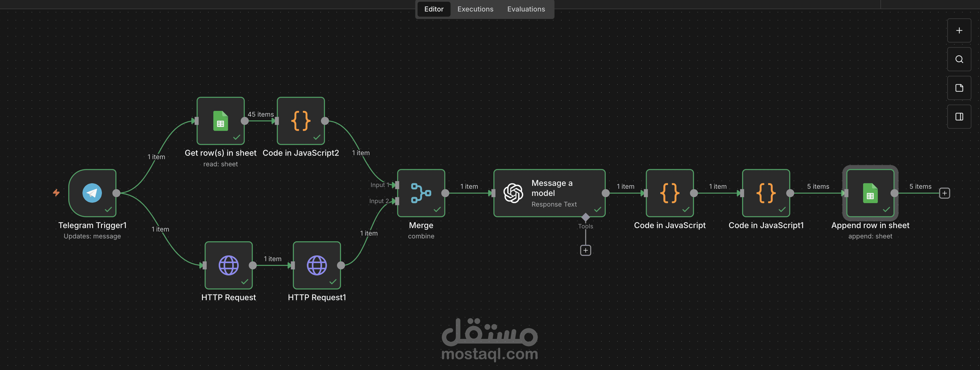Open the Telegram Trigger1 node
Screen dimensions: 980x370
pyautogui.click(x=92, y=193)
